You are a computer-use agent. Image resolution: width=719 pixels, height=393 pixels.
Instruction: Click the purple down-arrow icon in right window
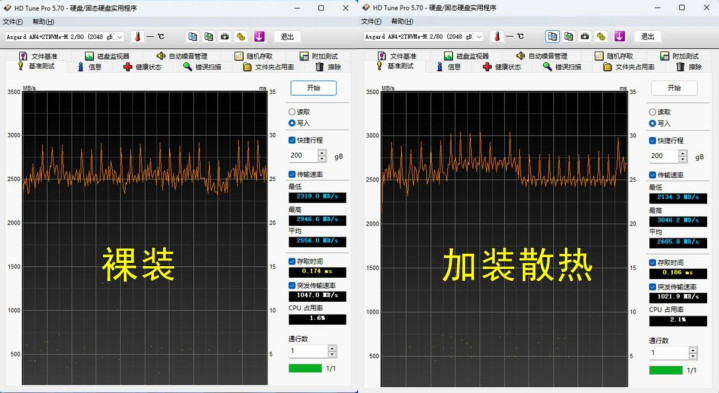click(x=619, y=36)
